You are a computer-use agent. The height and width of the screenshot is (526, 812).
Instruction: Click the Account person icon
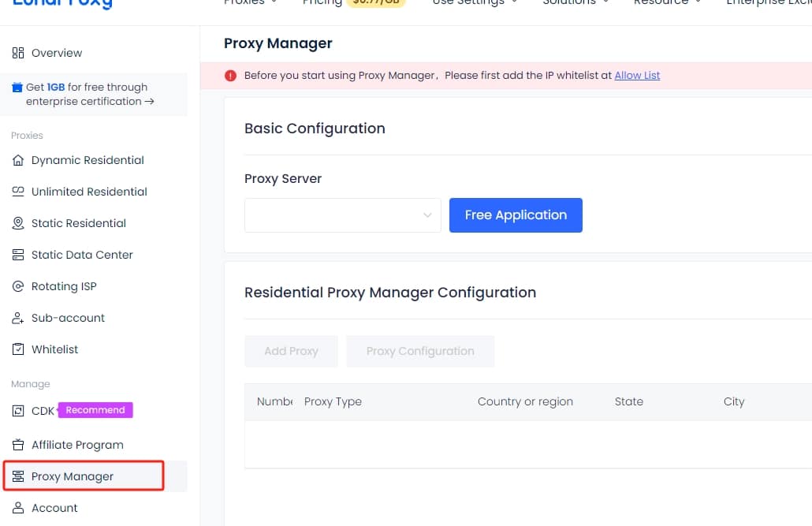(18, 508)
